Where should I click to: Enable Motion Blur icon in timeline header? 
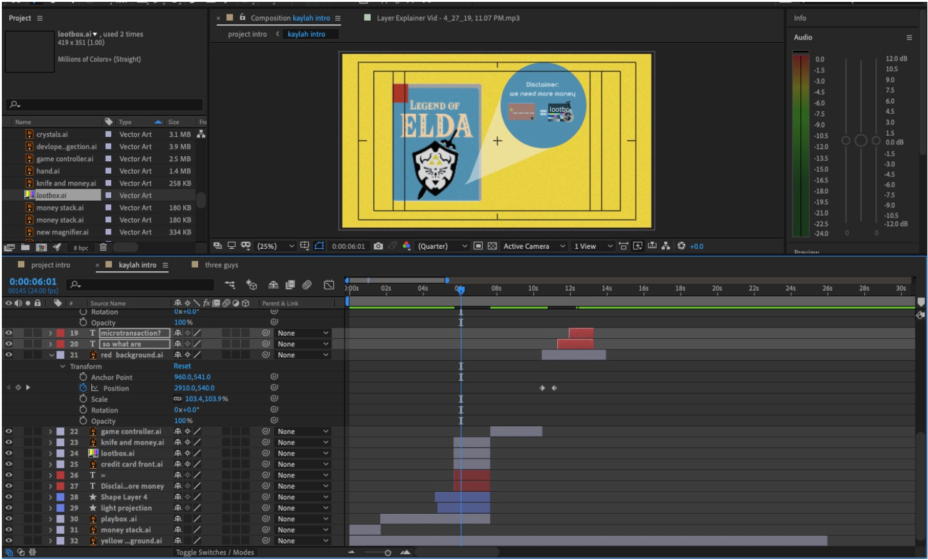coord(307,285)
